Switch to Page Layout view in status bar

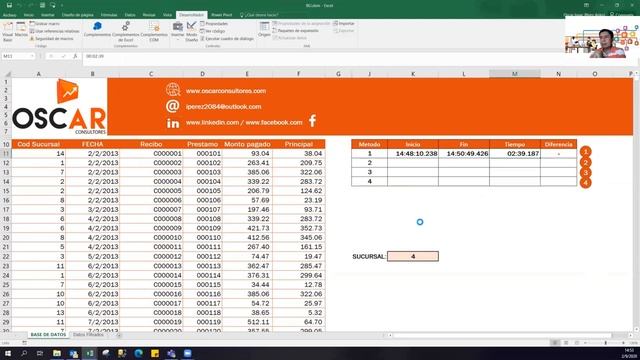[x=566, y=343]
